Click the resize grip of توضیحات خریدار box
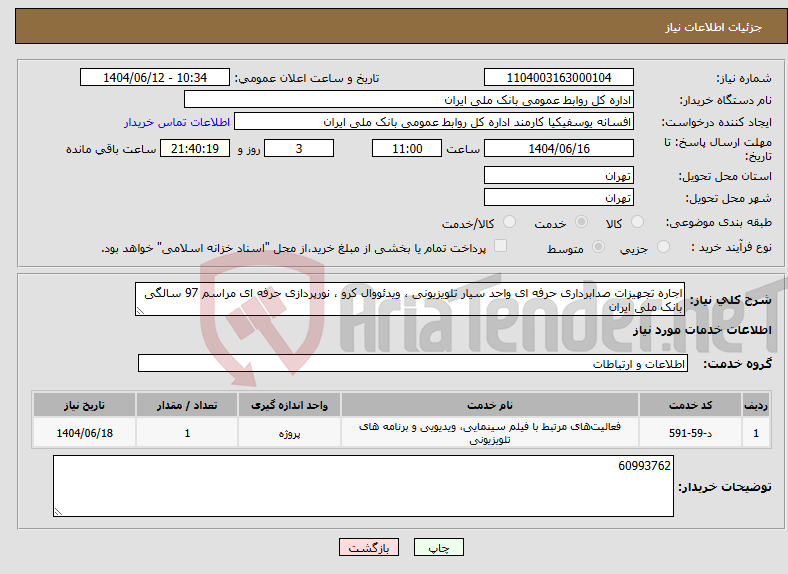 [x=58, y=511]
